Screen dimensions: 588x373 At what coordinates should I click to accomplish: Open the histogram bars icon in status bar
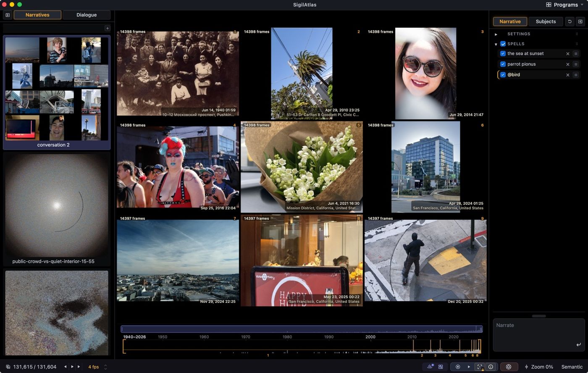tap(430, 367)
